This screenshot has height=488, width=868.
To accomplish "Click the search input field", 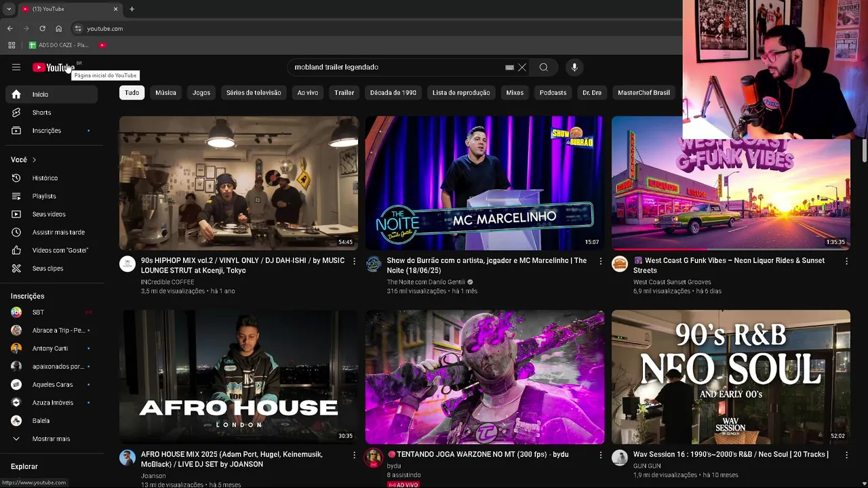I will (x=397, y=67).
